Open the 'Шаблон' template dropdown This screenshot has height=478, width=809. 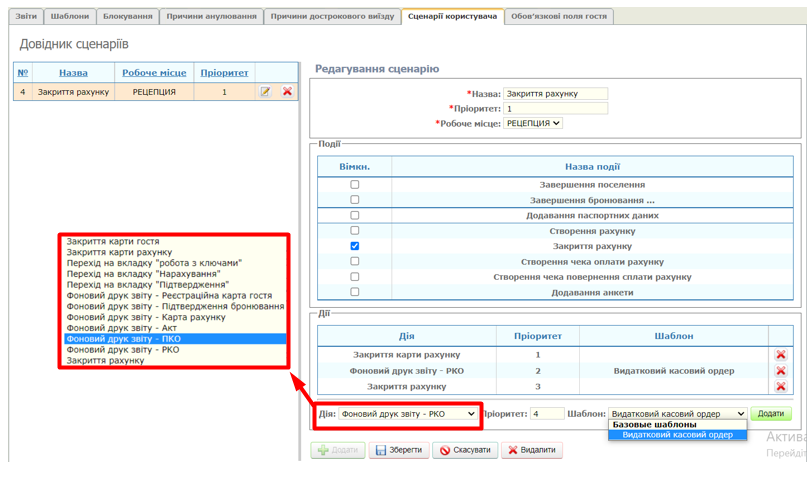pos(677,414)
